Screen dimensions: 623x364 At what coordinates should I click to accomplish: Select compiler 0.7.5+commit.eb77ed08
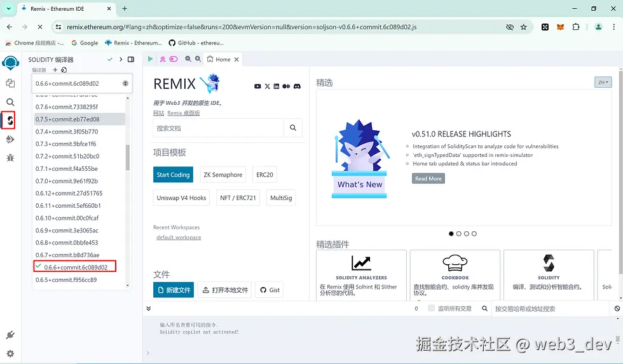[x=79, y=119]
